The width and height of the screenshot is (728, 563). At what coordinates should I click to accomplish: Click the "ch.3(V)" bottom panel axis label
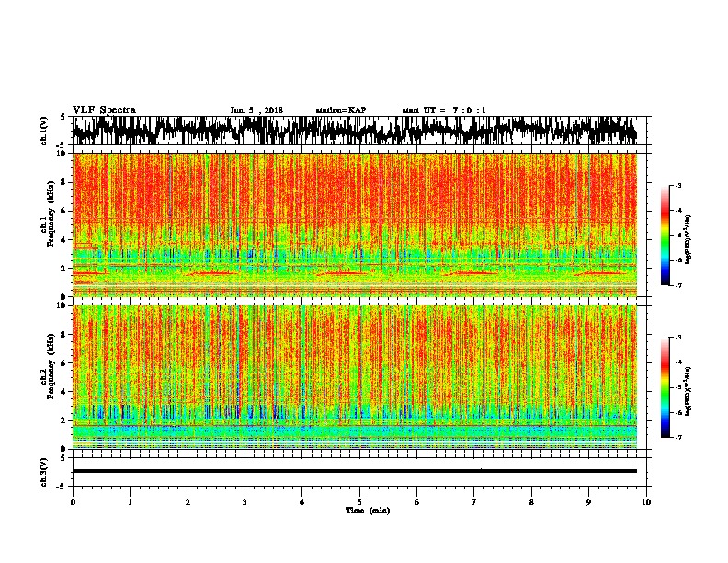(x=44, y=473)
